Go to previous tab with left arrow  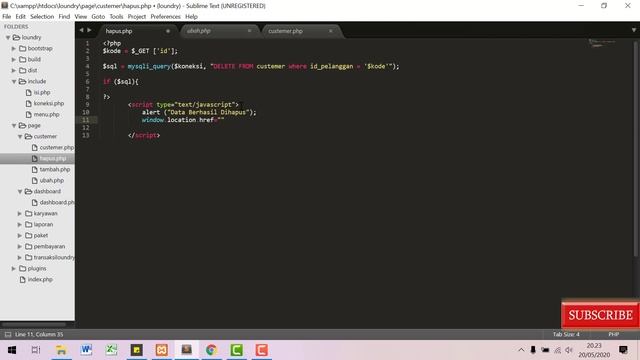pos(81,30)
